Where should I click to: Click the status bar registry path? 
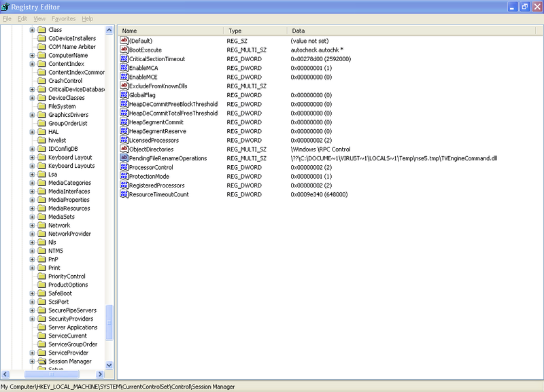(118, 387)
